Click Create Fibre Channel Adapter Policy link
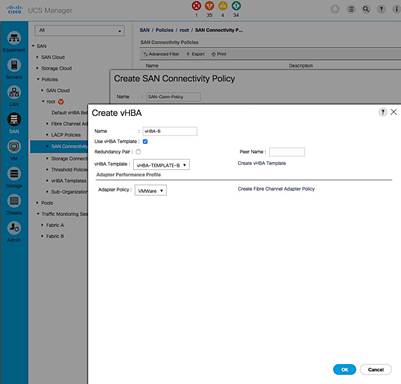Screen dimensions: 401x384 [x=276, y=189]
